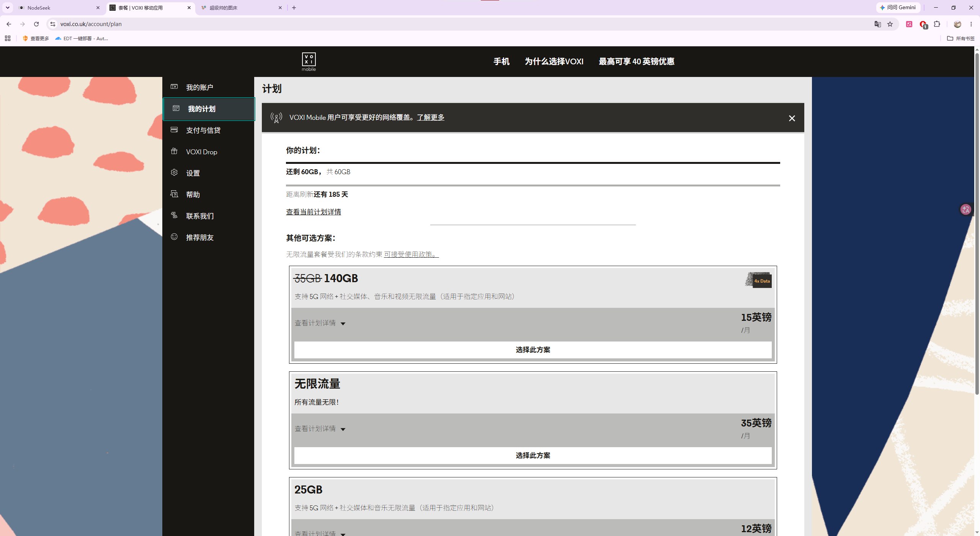Open the red shield extension icon
980x536 pixels.
(x=923, y=25)
